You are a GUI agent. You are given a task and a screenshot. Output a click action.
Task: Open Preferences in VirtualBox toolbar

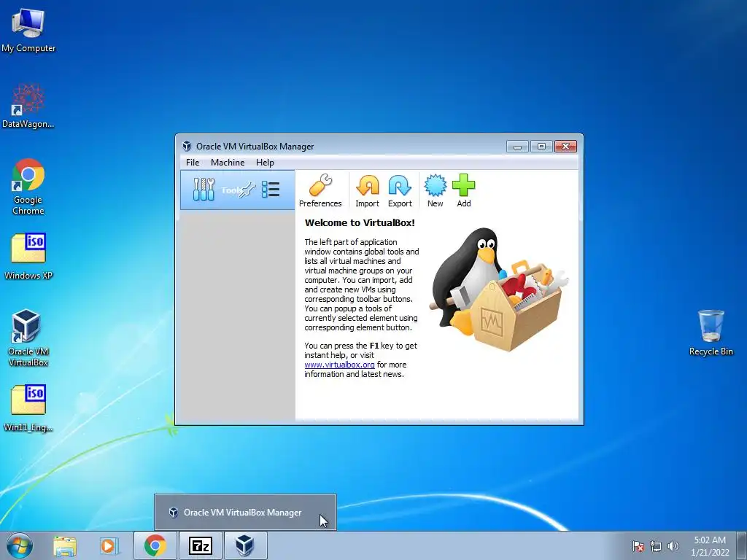(320, 190)
